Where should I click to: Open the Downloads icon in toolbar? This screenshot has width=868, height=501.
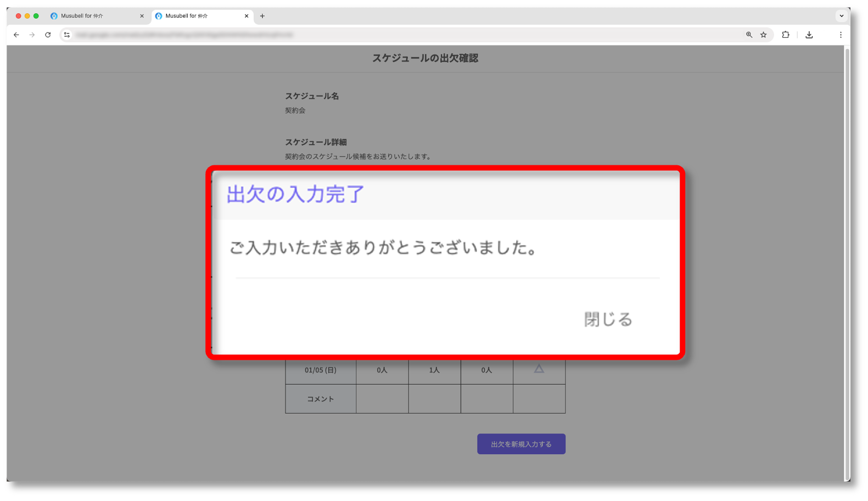[x=809, y=35]
